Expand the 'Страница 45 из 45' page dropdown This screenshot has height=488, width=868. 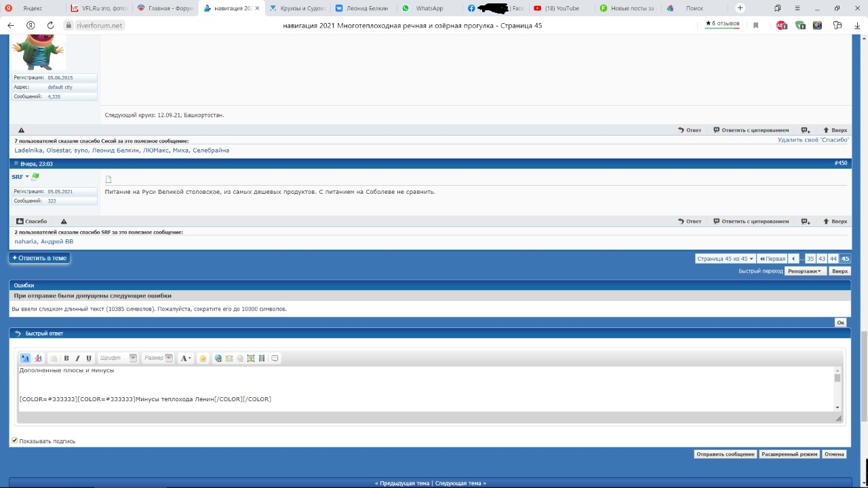(725, 259)
